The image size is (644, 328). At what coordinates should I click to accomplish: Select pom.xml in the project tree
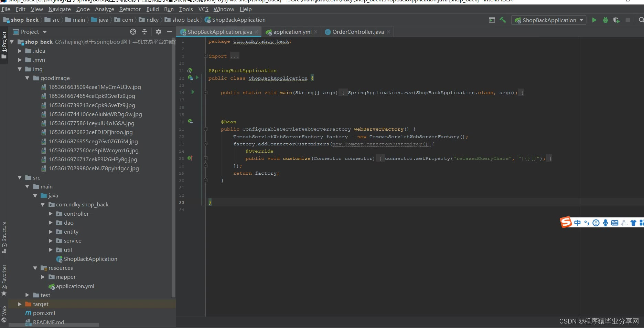coord(44,313)
